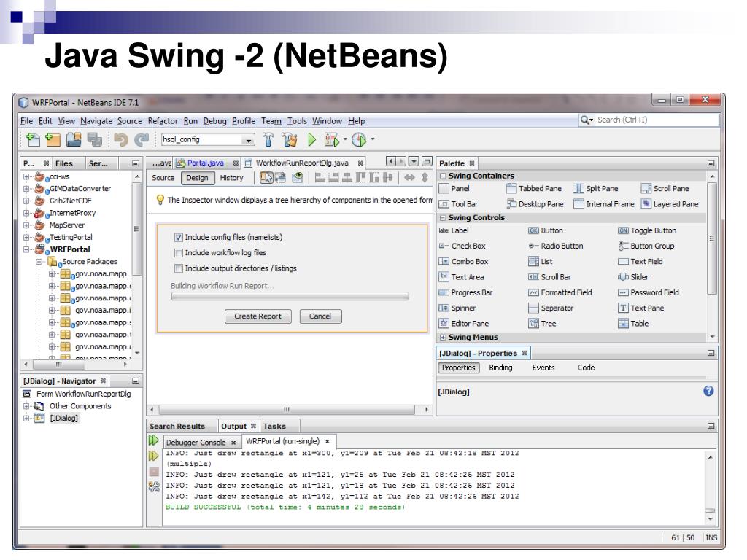Activate Selection Mode in the designer toolbar

point(266,178)
